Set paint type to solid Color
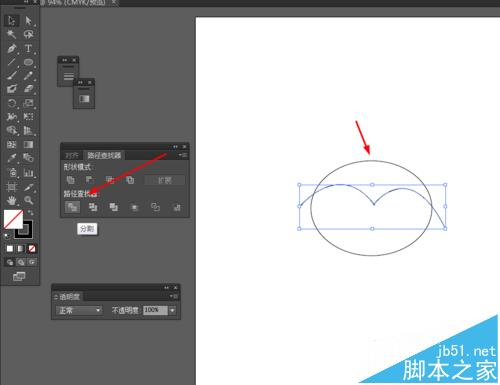Image resolution: width=500 pixels, height=385 pixels. point(10,249)
